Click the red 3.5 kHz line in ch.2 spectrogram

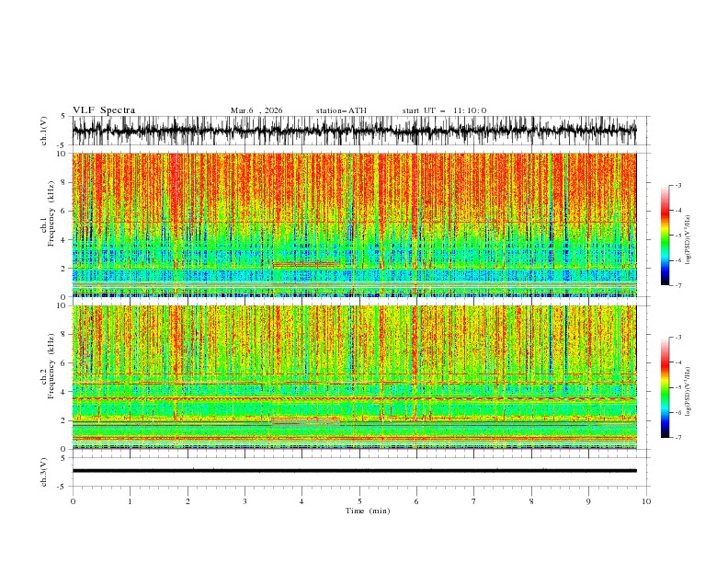(x=354, y=398)
